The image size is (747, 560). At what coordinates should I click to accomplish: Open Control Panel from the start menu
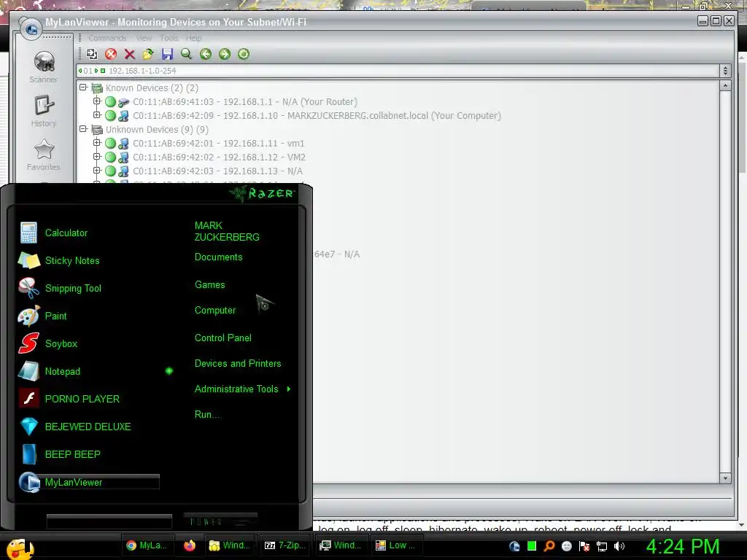point(223,338)
